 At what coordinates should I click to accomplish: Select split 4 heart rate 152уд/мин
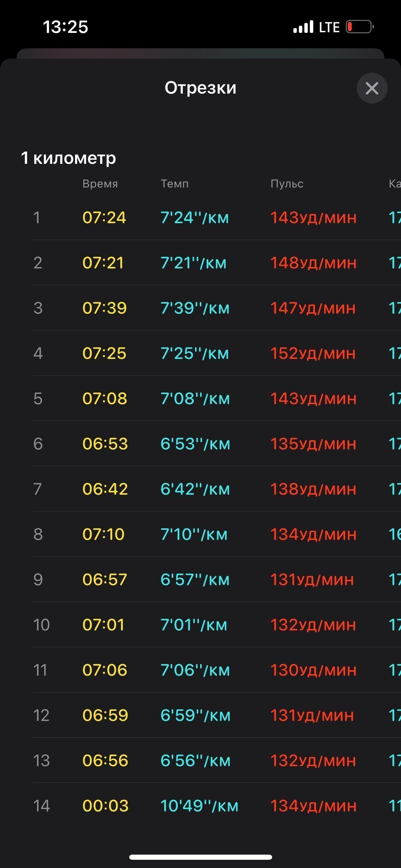click(313, 353)
